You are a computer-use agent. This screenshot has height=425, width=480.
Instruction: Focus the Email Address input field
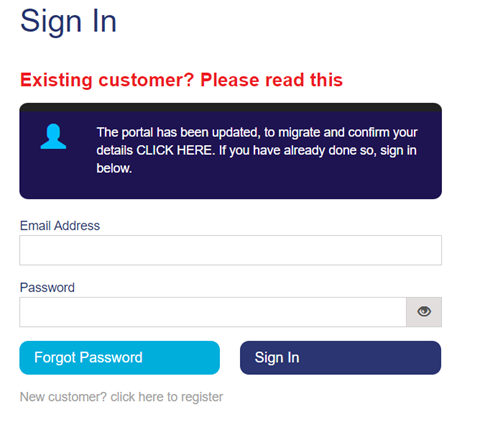point(230,250)
